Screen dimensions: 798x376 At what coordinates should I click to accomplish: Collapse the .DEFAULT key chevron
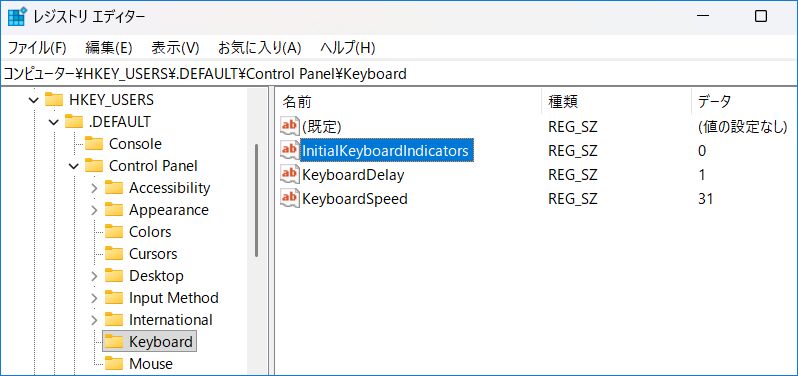54,122
